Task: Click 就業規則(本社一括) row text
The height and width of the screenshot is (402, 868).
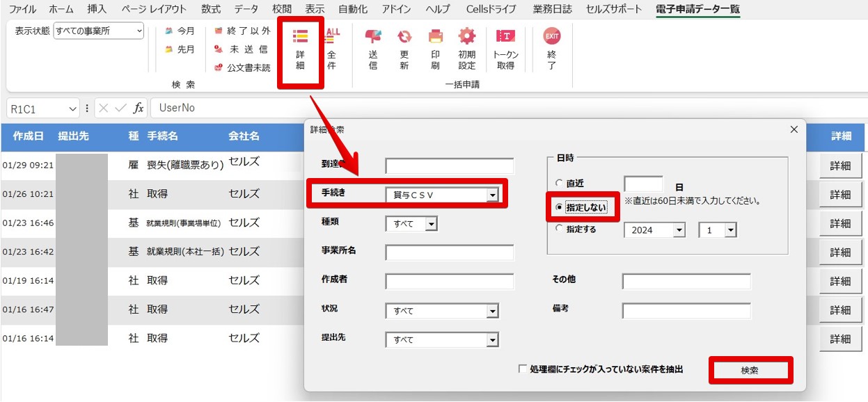Action: click(185, 252)
